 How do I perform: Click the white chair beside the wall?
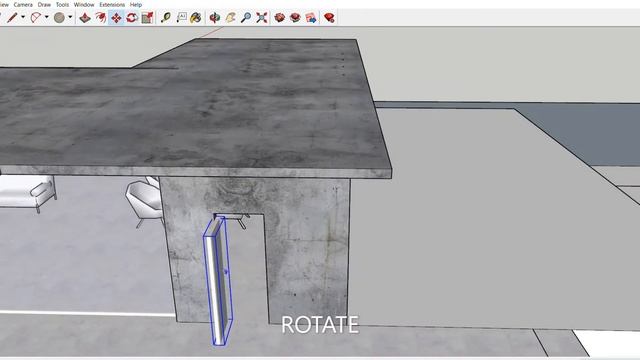(144, 202)
